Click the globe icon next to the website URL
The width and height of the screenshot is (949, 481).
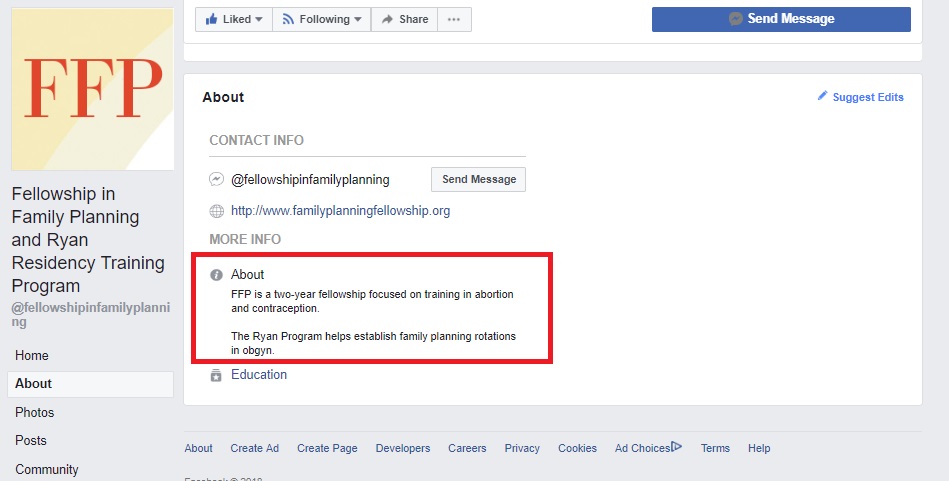click(216, 211)
